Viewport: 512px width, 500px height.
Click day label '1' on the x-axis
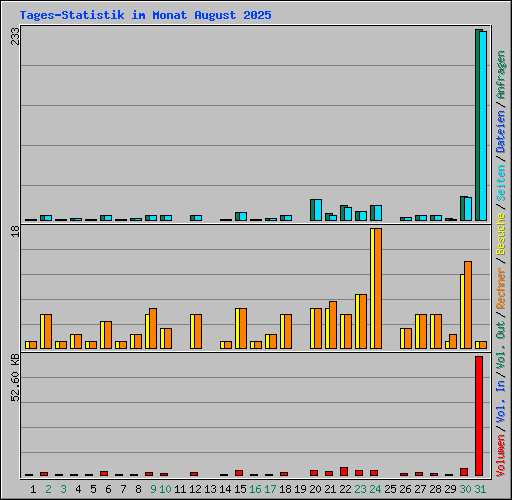33,489
